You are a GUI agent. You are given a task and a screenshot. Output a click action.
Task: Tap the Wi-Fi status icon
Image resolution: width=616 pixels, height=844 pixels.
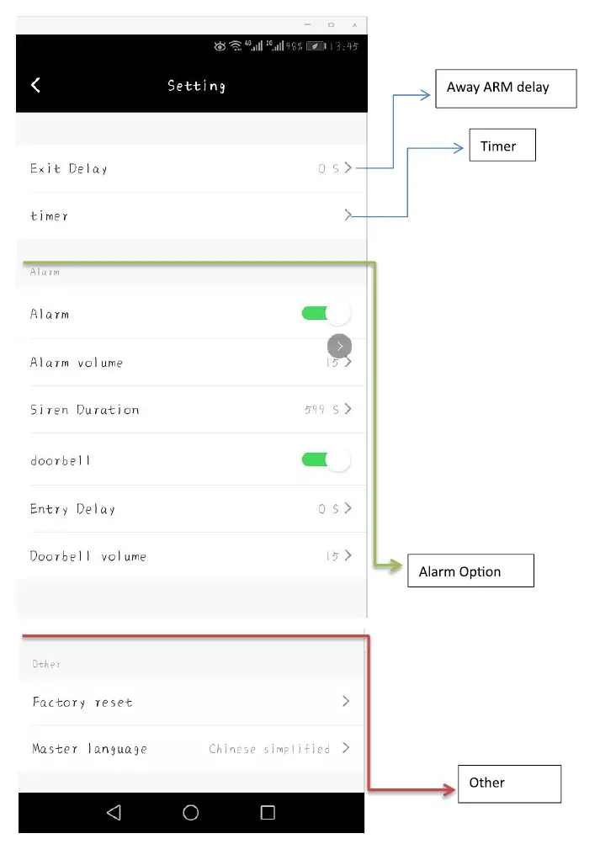[236, 46]
